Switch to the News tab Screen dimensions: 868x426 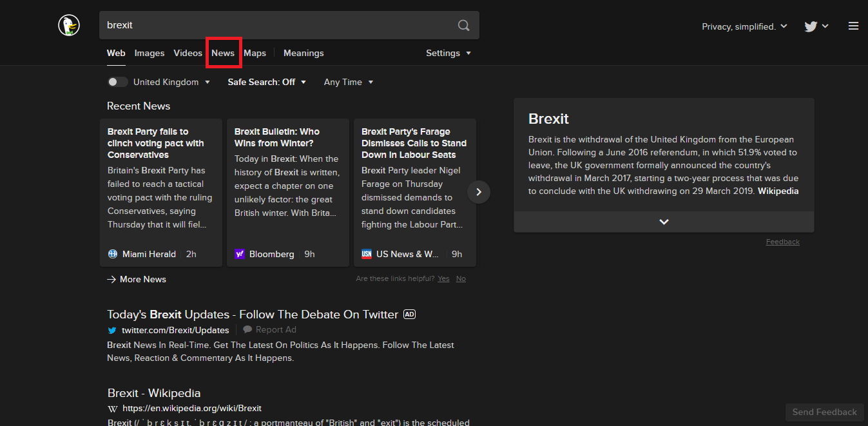point(223,53)
